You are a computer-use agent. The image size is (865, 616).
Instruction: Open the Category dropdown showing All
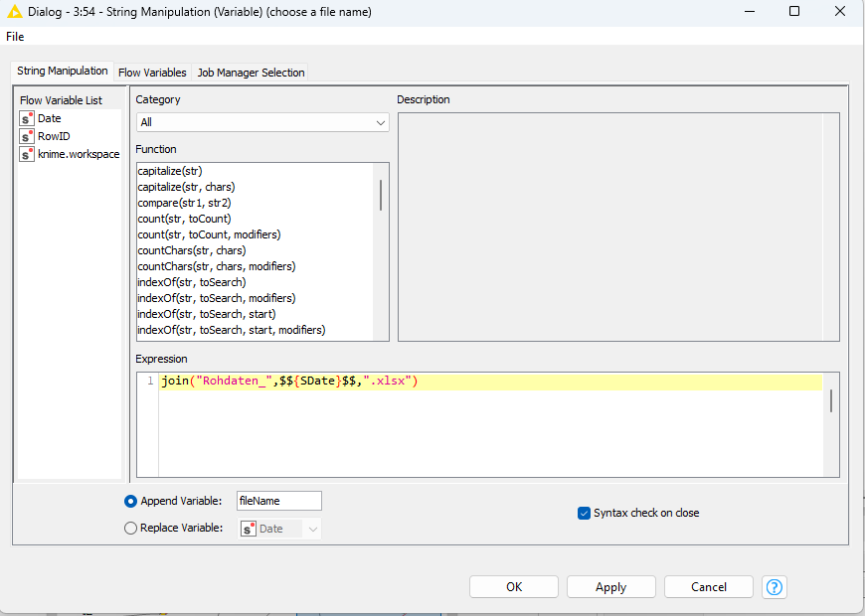[262, 123]
